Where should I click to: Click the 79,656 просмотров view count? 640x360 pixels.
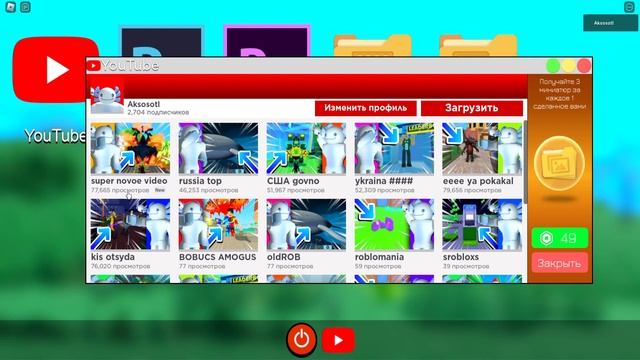tap(472, 190)
